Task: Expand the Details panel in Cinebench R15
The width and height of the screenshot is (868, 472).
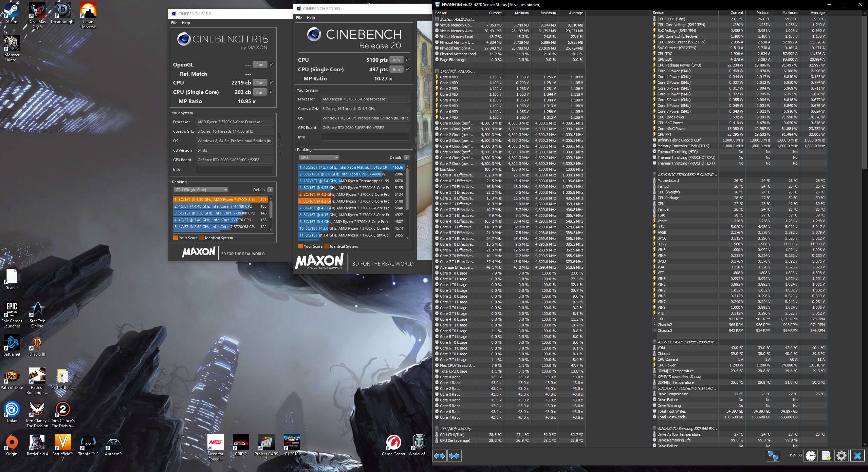Action: pos(270,189)
